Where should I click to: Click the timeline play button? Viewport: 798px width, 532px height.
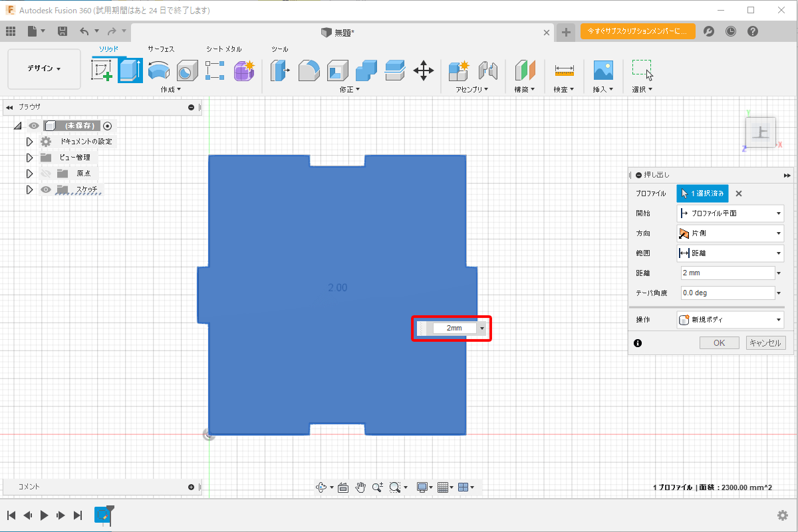(44, 515)
